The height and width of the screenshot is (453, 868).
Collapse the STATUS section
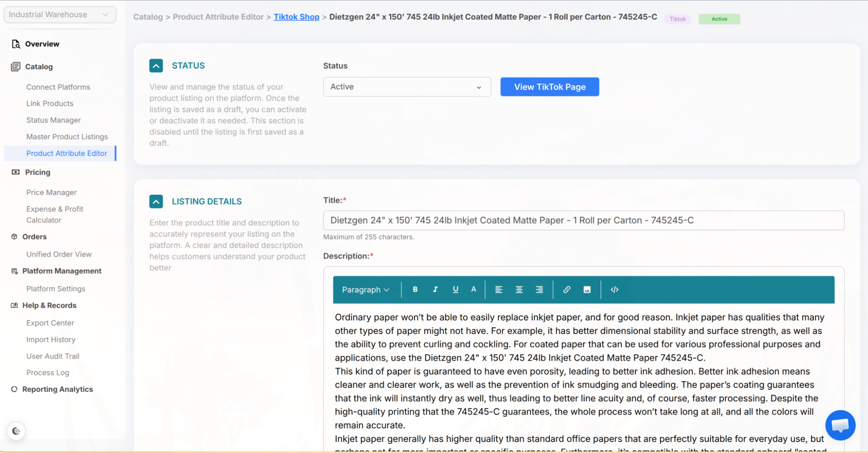[x=156, y=66]
